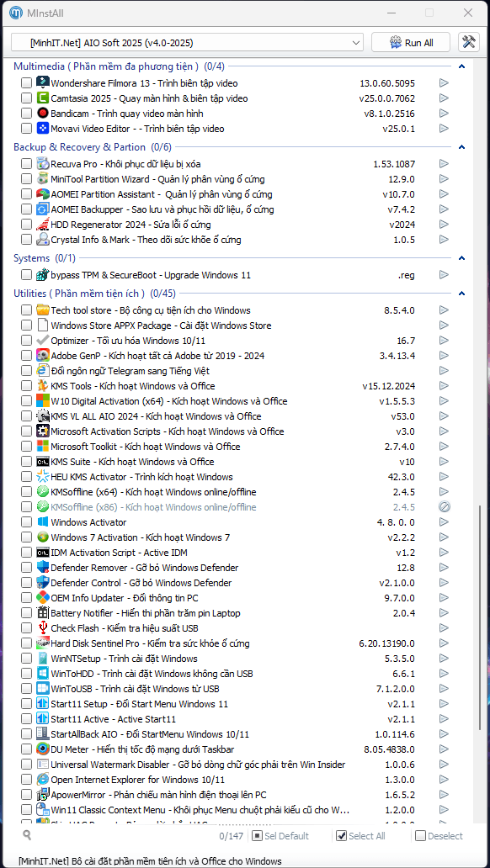Collapse the Multimedia section
Image resolution: width=490 pixels, height=868 pixels.
tap(461, 66)
